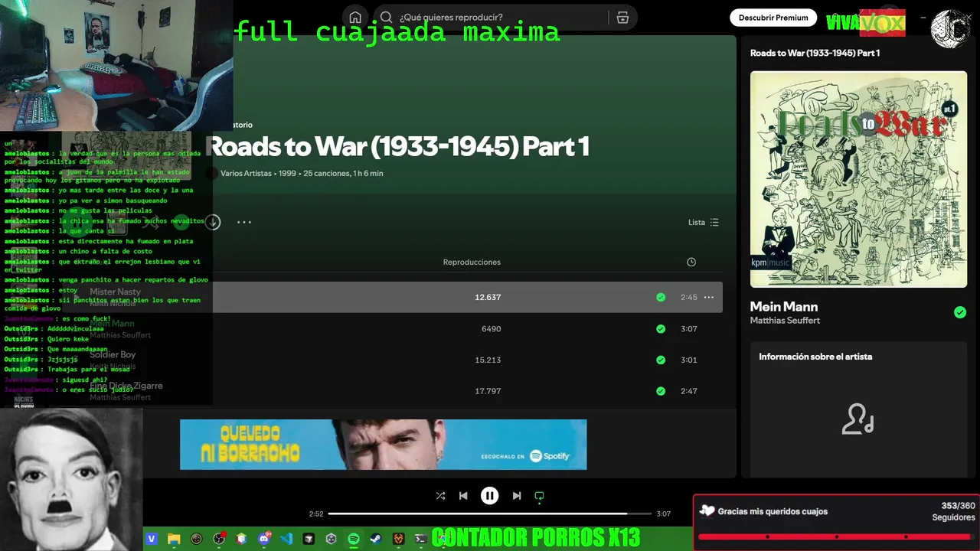Switch to Spotify in the taskbar

(354, 540)
